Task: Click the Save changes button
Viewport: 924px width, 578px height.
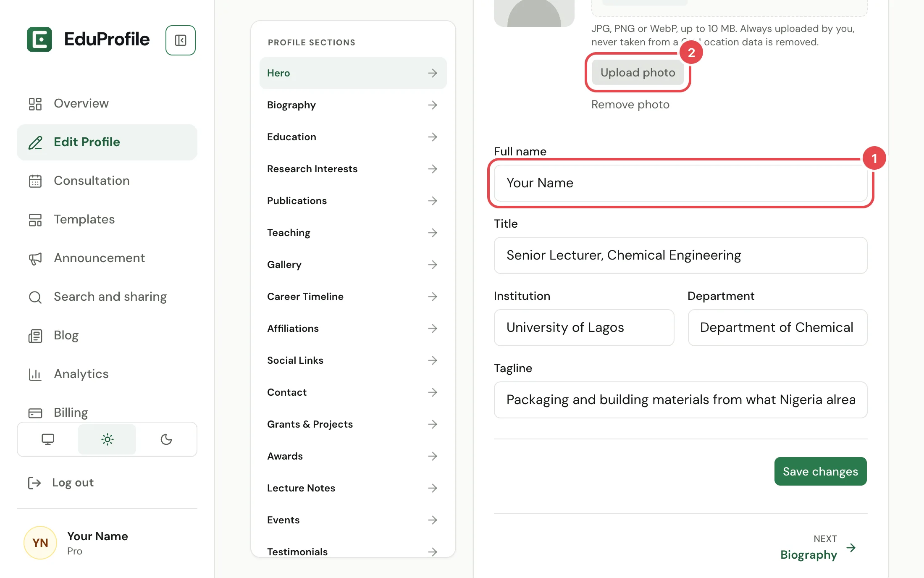Action: click(x=820, y=471)
